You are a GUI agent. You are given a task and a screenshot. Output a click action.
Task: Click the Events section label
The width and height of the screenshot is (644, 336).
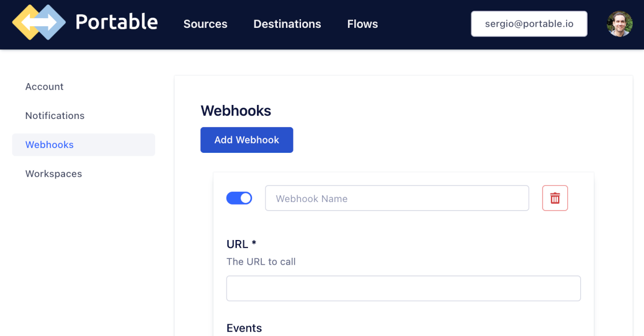pyautogui.click(x=244, y=327)
